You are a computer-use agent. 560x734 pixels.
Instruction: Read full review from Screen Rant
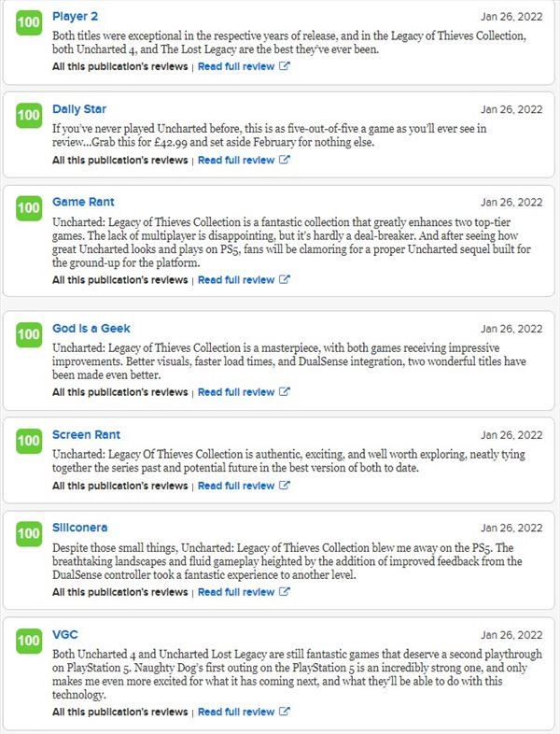coord(236,486)
